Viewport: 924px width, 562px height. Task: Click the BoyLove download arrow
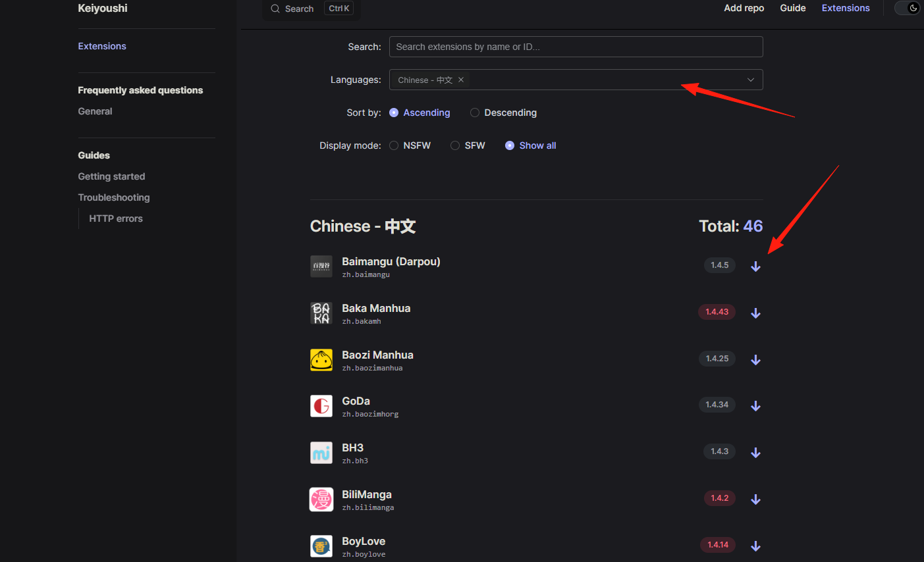(755, 546)
